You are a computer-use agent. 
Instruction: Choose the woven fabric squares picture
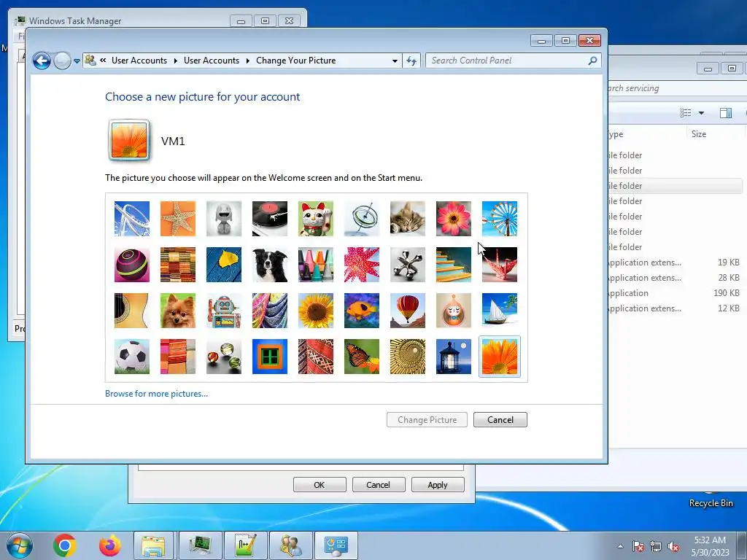[178, 265]
